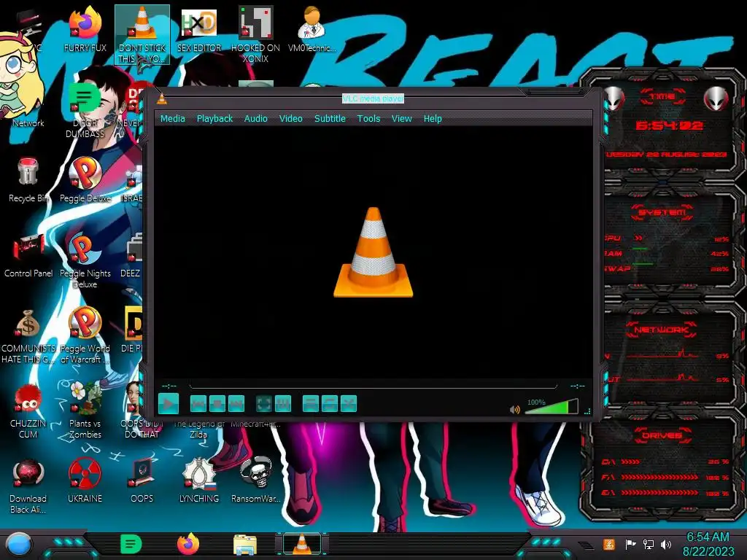Toggle random shuffle in VLC
The image size is (747, 560).
349,404
